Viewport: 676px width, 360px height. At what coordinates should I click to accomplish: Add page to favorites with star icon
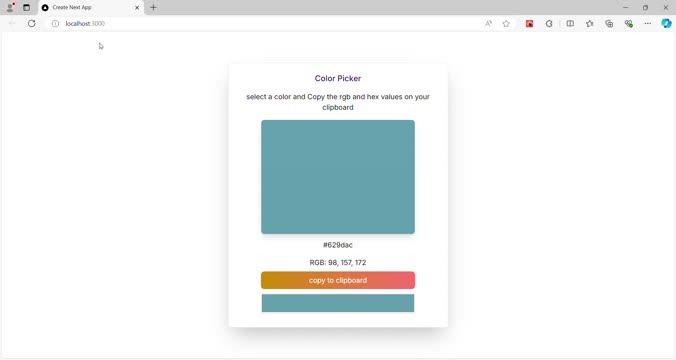coord(506,24)
